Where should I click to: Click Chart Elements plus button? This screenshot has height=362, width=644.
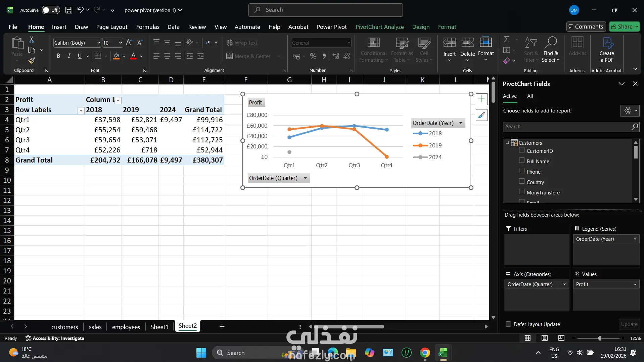coord(481,99)
